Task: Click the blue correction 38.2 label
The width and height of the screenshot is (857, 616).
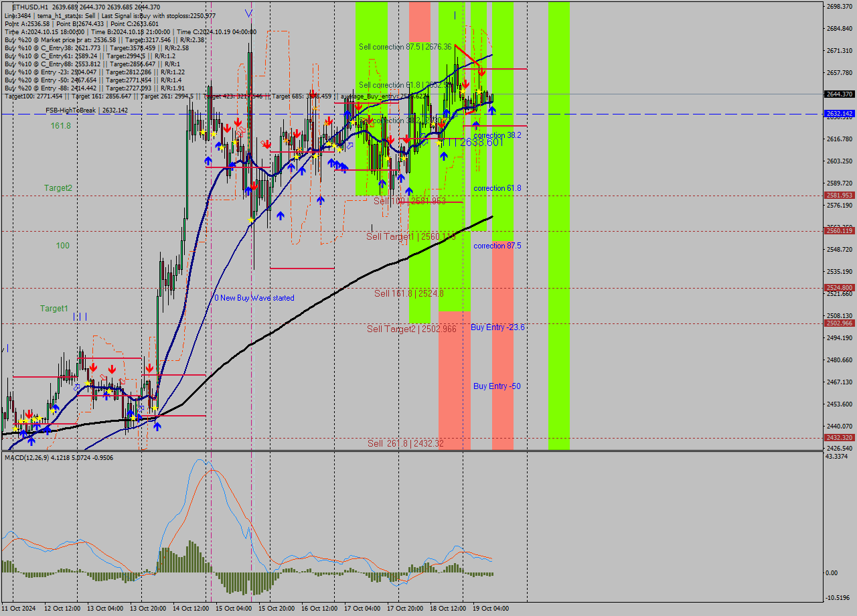Action: tap(497, 135)
